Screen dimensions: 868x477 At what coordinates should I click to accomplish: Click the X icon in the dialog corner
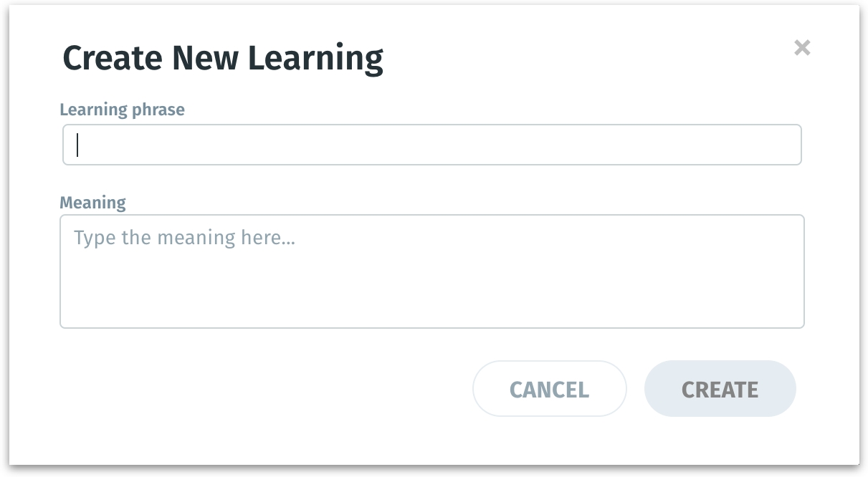click(802, 48)
